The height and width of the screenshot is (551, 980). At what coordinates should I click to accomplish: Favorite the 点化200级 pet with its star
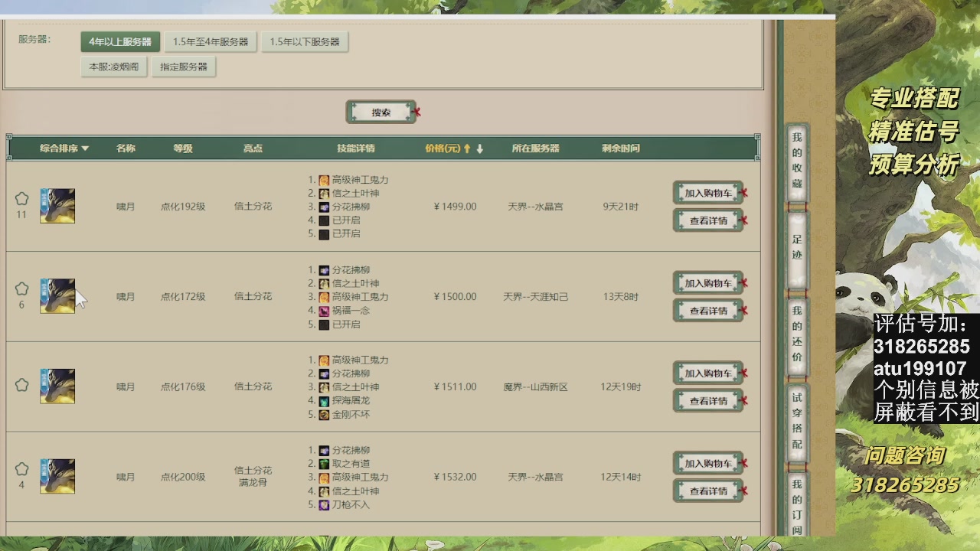(x=21, y=469)
